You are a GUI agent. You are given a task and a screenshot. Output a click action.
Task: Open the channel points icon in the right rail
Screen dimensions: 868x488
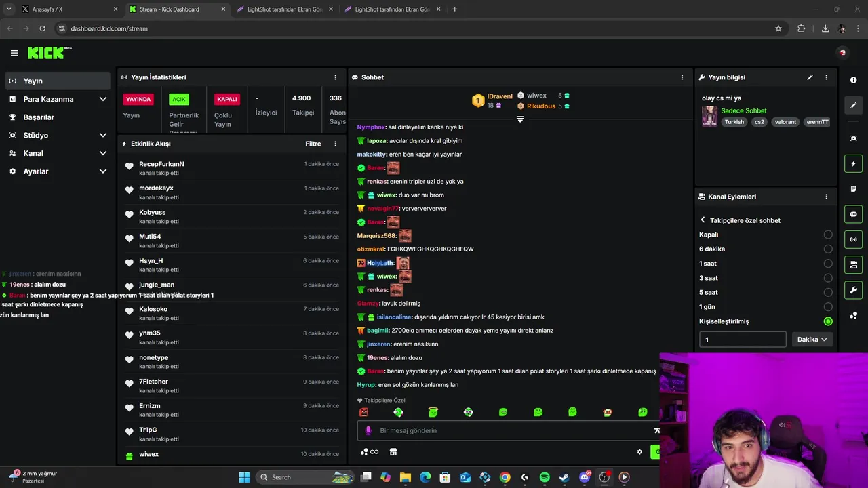pos(853,315)
